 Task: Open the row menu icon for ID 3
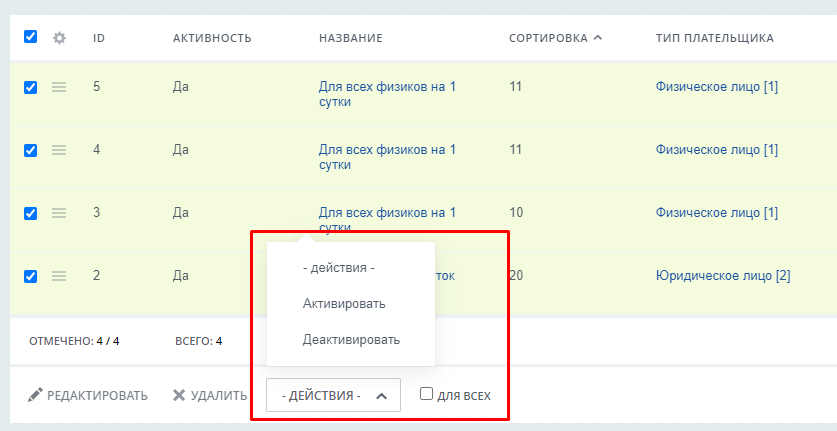pos(59,213)
